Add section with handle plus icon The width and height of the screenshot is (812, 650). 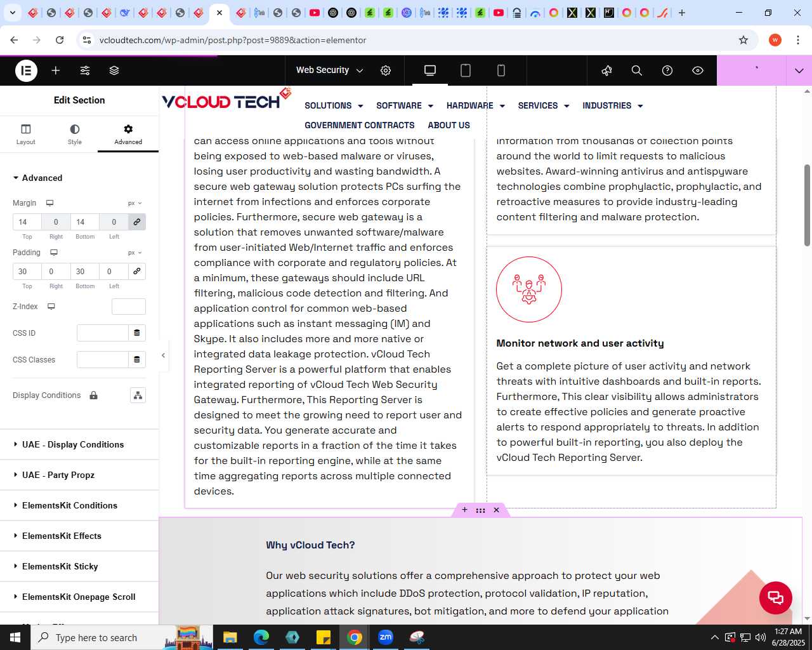point(464,510)
